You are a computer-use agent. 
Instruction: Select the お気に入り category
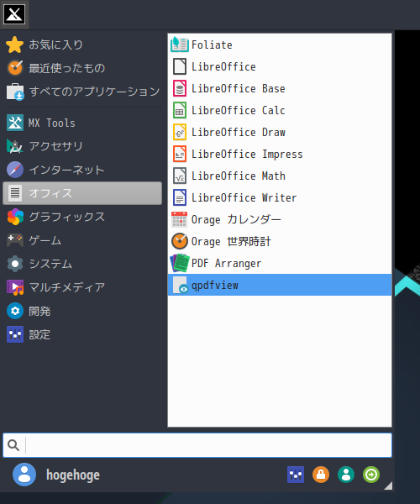click(x=56, y=45)
